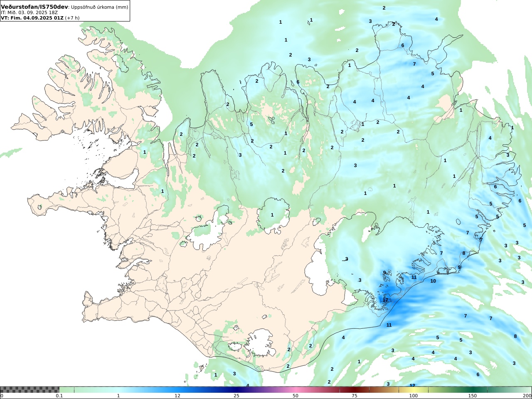Click the 17 precipitation value on the map
The image size is (532, 399).
click(385, 300)
